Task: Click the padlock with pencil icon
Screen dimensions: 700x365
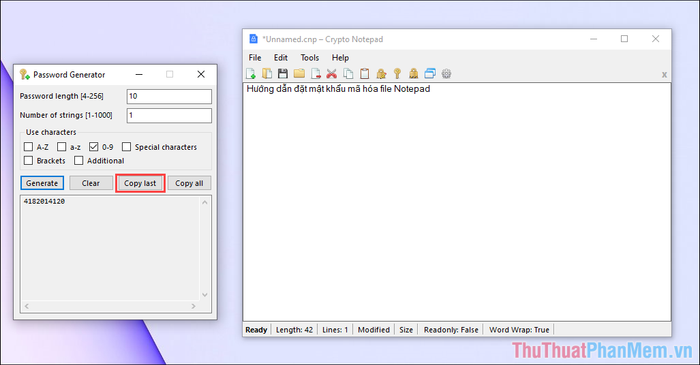Action: point(381,74)
